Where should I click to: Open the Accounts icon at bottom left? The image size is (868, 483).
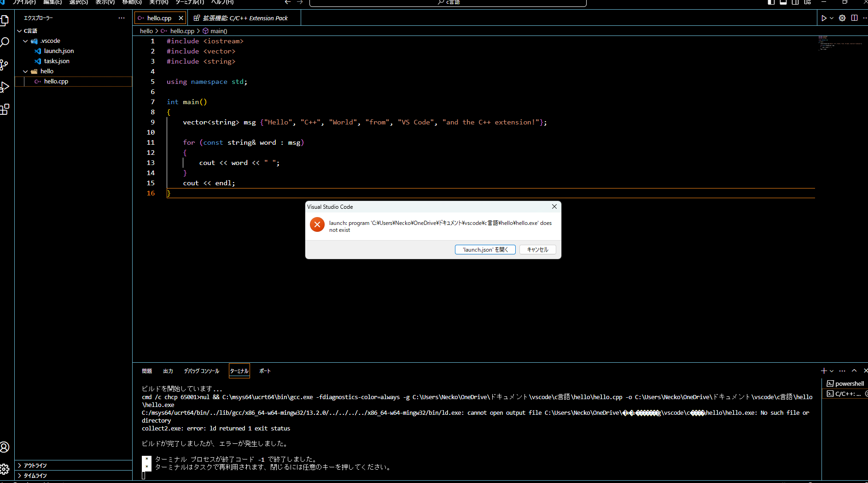6,447
